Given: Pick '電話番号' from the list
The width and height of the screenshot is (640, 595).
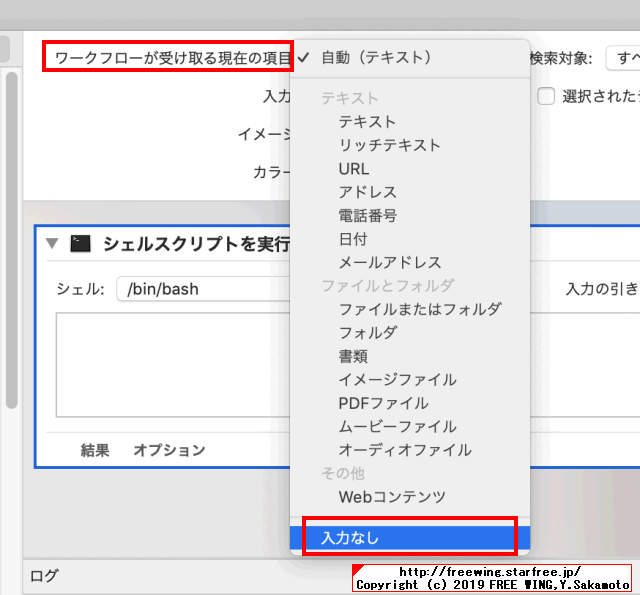Looking at the screenshot, I should coord(410,215).
